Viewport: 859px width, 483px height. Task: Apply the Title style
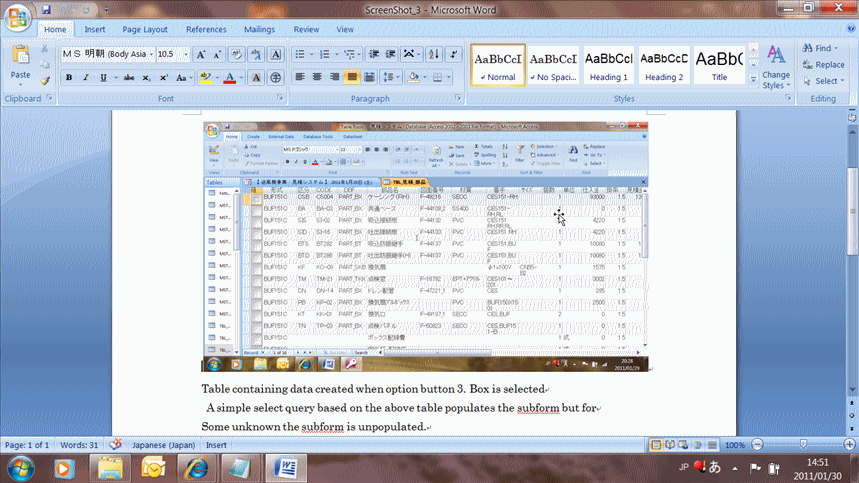click(719, 65)
